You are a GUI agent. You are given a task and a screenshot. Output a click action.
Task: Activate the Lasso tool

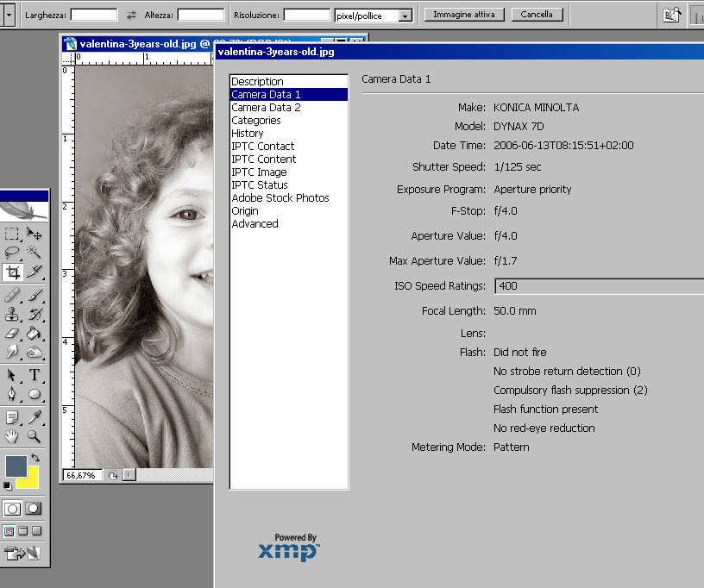[x=13, y=253]
